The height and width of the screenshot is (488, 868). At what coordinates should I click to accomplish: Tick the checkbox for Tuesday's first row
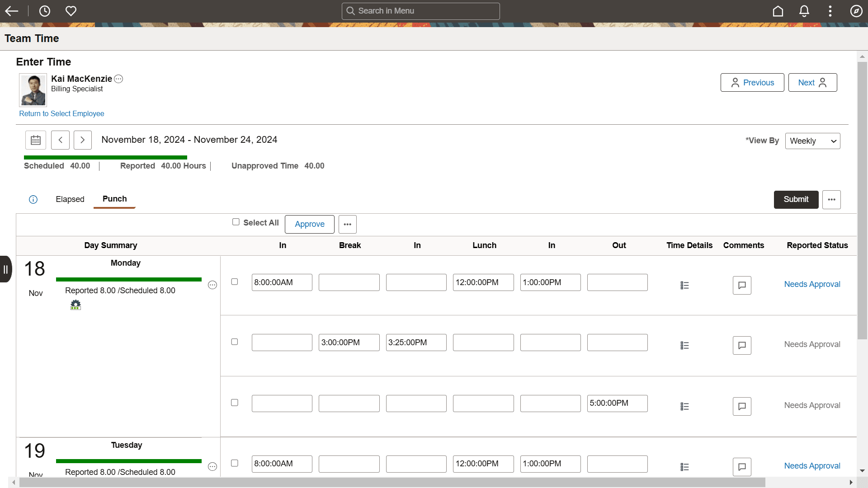point(234,463)
